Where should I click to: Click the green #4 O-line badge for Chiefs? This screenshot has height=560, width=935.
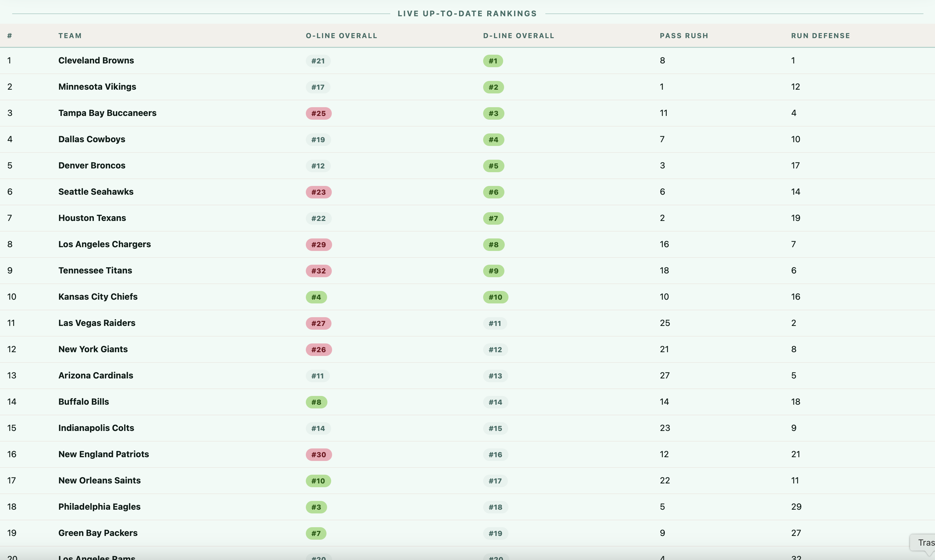316,297
